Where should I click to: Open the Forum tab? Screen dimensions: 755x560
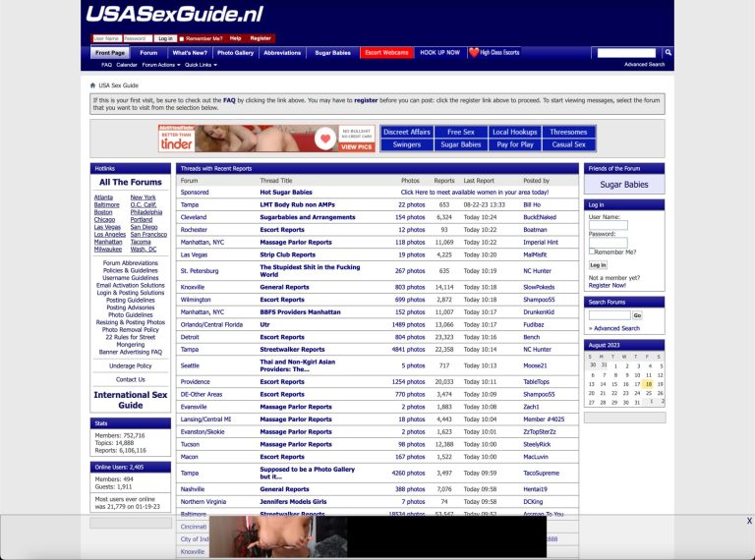(x=148, y=53)
